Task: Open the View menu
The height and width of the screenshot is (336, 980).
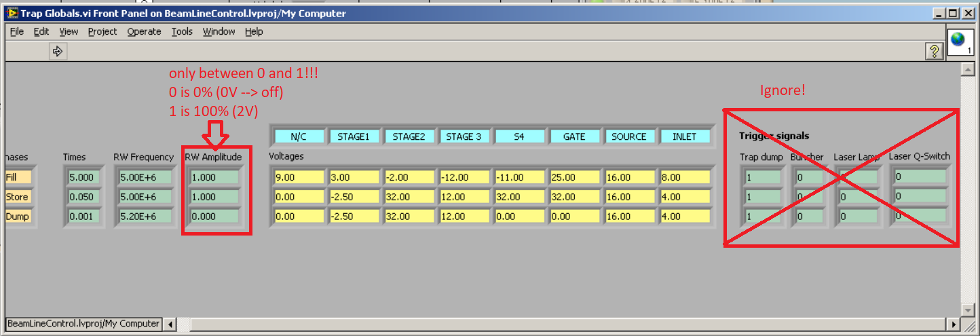Action: coord(69,31)
